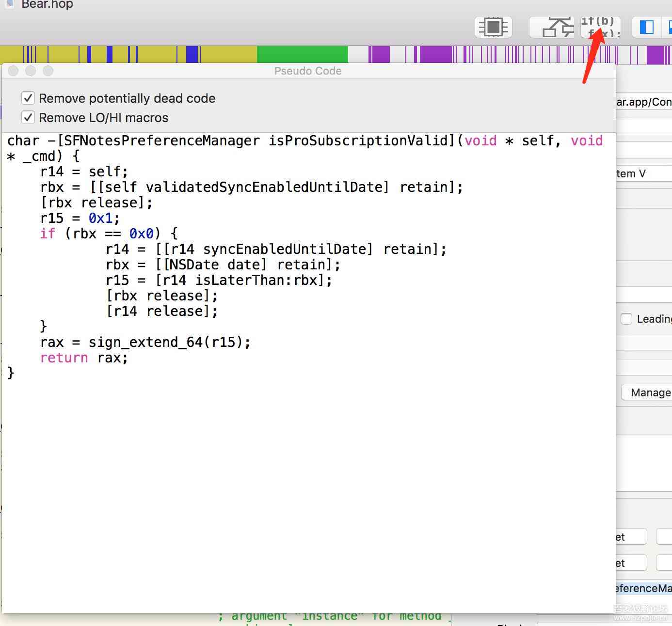The height and width of the screenshot is (626, 672).
Task: Jump to the wide blue segment in navigation bar
Action: pyautogui.click(x=192, y=54)
